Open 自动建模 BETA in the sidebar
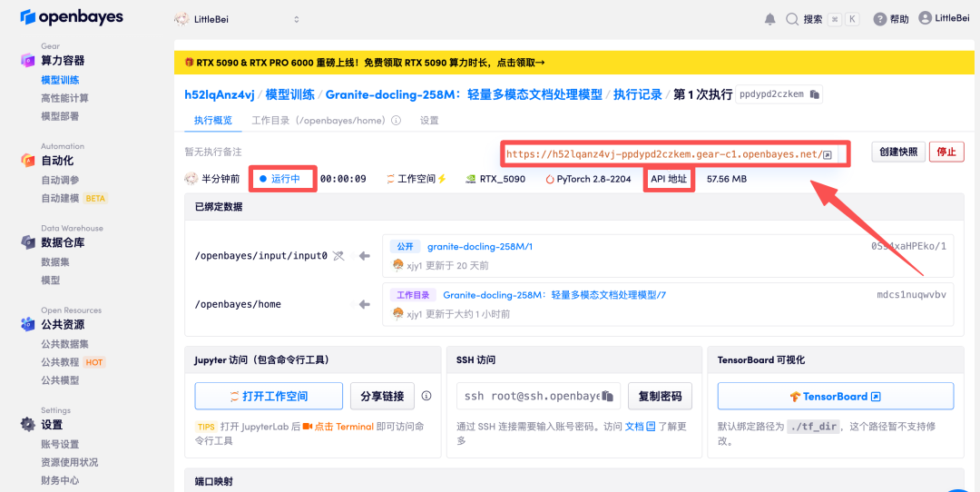Viewport: 980px width, 492px height. pos(73,198)
